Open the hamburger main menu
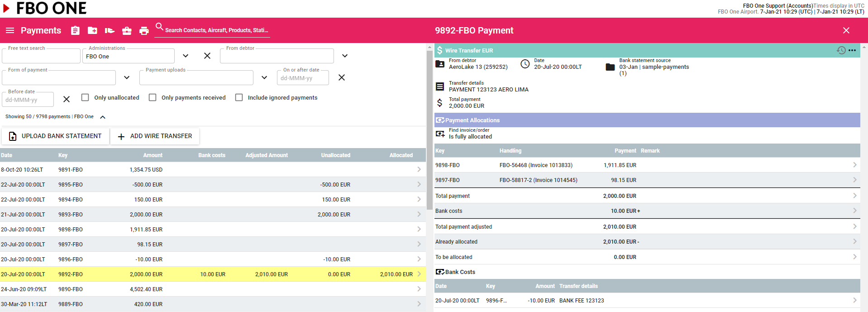This screenshot has width=868, height=312. click(10, 30)
